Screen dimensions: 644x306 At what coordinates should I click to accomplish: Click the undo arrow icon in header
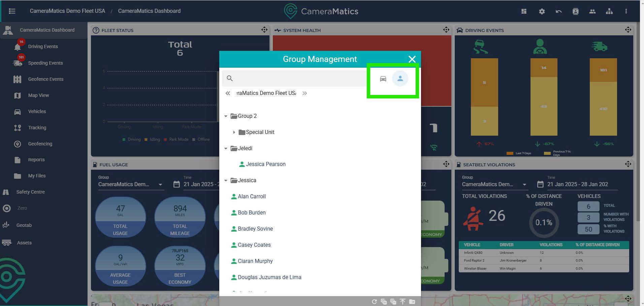558,11
